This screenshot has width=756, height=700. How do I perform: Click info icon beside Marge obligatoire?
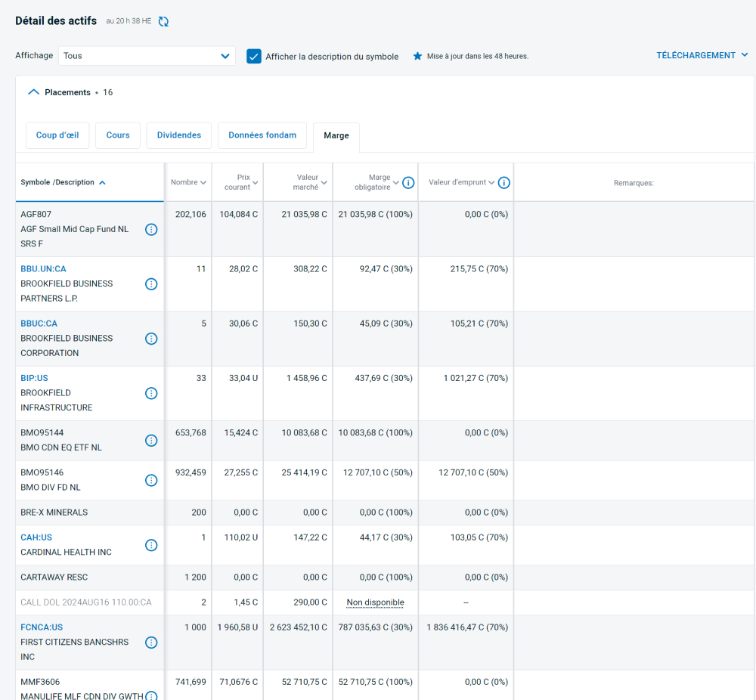pos(408,183)
